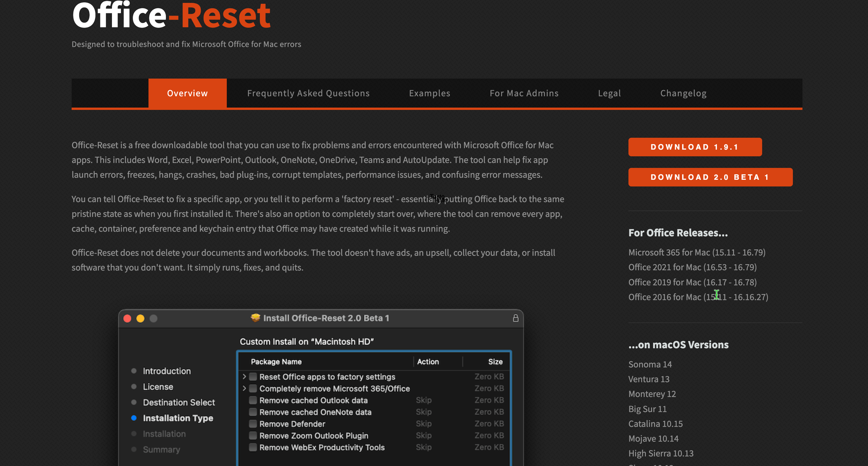Image resolution: width=868 pixels, height=466 pixels.
Task: Click 'Office 2016 for Mac' entry
Action: [x=698, y=297]
